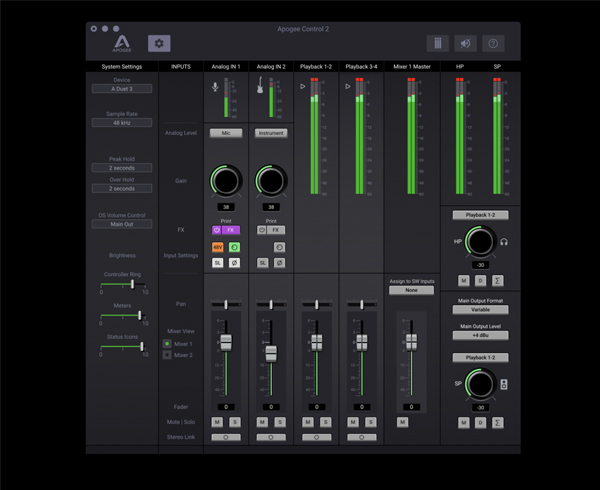The width and height of the screenshot is (600, 490).
Task: Click the FX button on Analog IN 2
Action: 276,230
